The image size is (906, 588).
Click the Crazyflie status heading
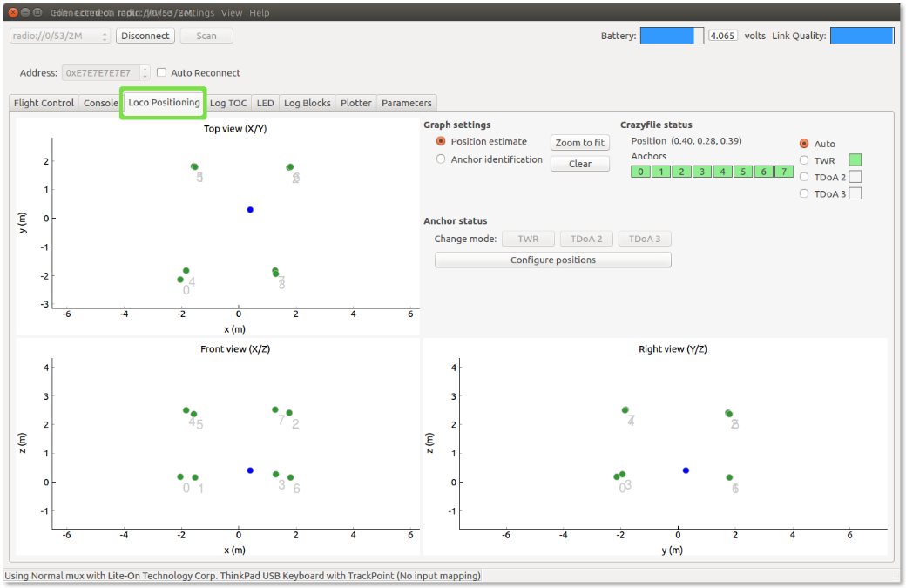[x=656, y=125]
